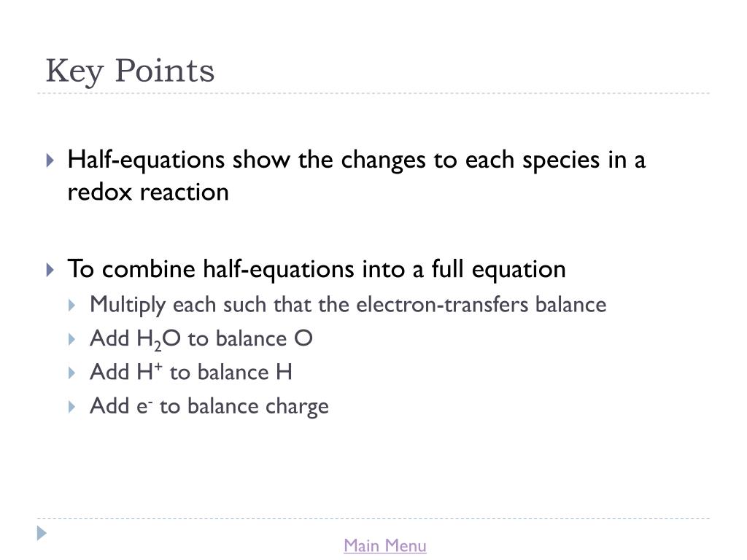Image resolution: width=747 pixels, height=560 pixels.
Task: Open the Main Menu link
Action: 384,545
